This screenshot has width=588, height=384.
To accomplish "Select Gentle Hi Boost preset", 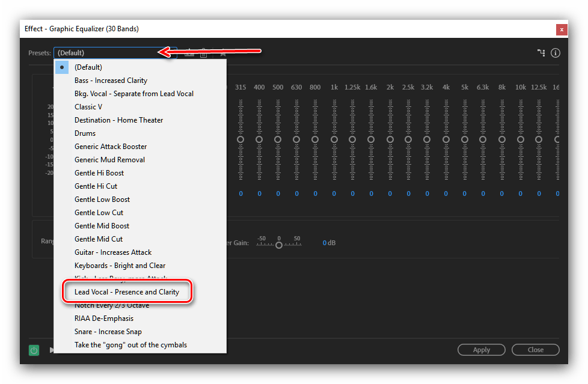I will (x=141, y=173).
